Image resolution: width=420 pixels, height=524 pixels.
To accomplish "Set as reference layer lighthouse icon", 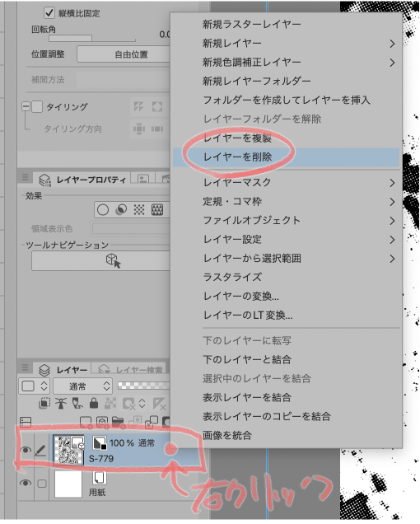I will [61, 404].
